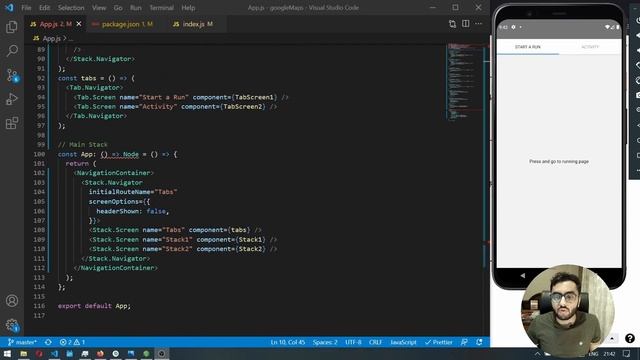640x360 pixels.
Task: Close the App.js editor tab
Action: coord(79,24)
